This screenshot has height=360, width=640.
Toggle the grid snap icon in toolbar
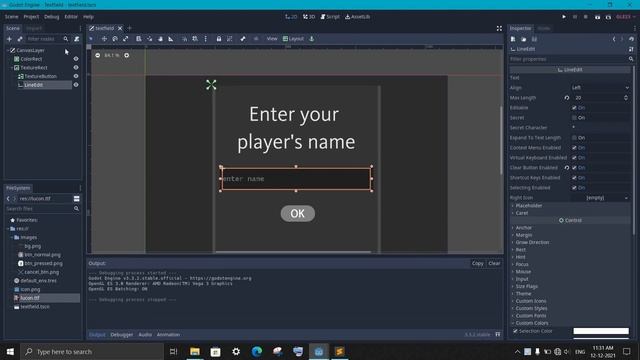point(195,39)
